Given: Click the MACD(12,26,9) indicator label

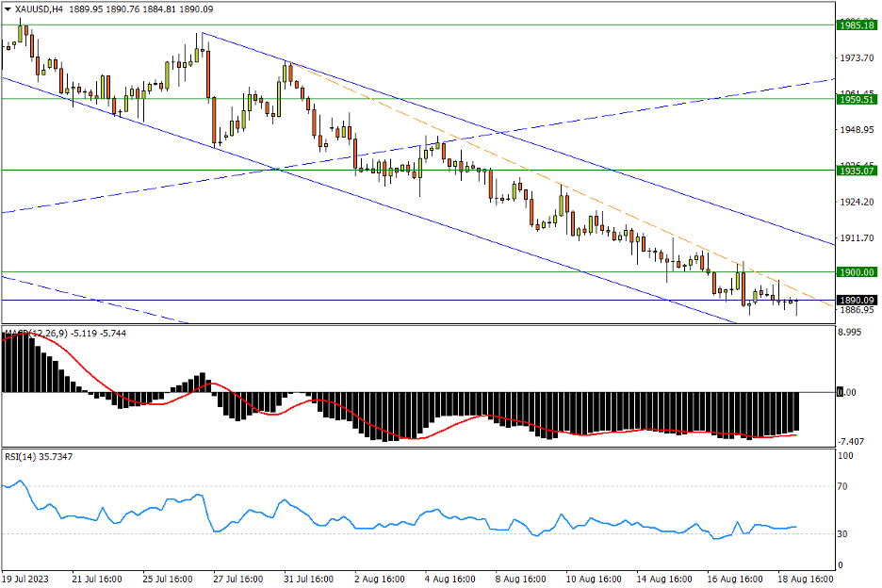Looking at the screenshot, I should click(38, 334).
